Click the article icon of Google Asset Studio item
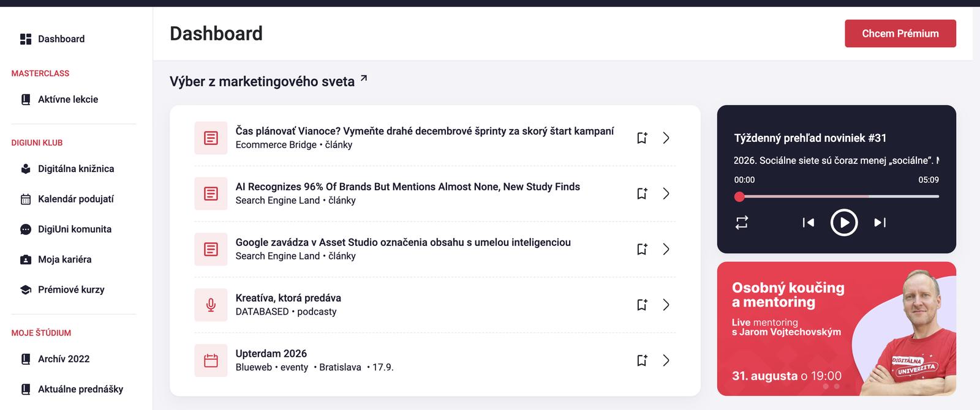 (x=211, y=249)
